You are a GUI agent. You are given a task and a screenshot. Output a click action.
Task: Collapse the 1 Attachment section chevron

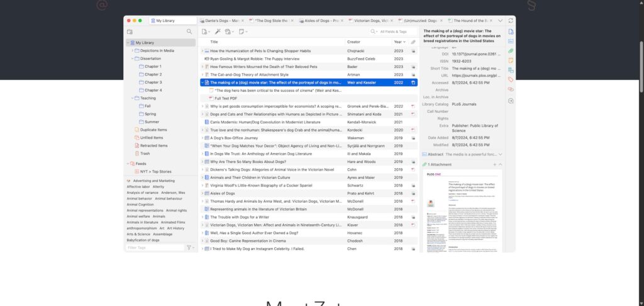[500, 164]
